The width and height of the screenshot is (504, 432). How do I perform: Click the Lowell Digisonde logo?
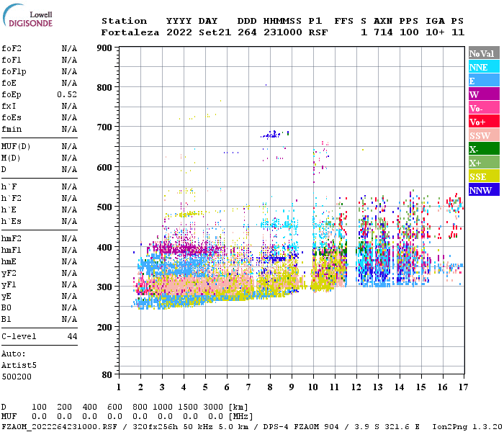27,16
